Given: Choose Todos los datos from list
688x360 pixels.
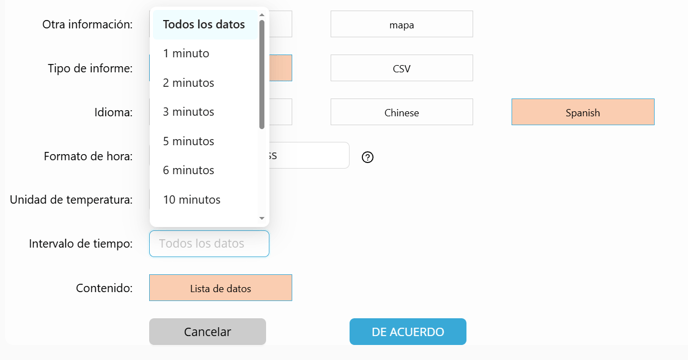Looking at the screenshot, I should 205,25.
